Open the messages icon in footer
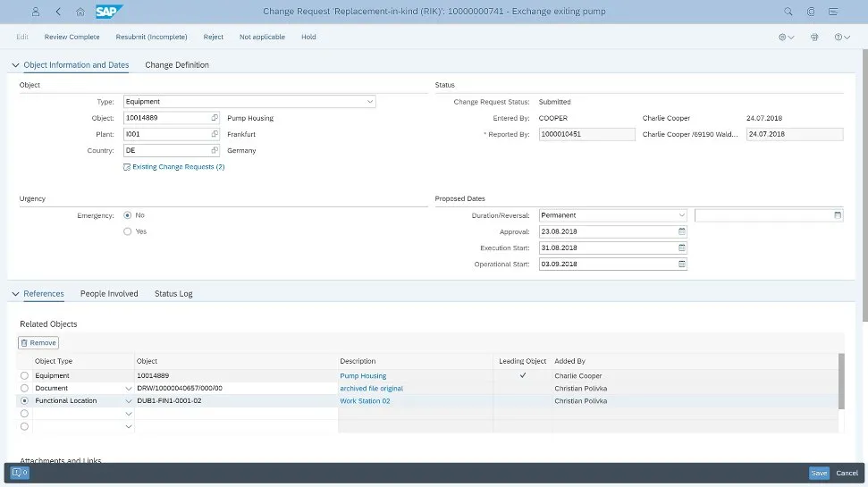868x487 pixels. pos(21,473)
